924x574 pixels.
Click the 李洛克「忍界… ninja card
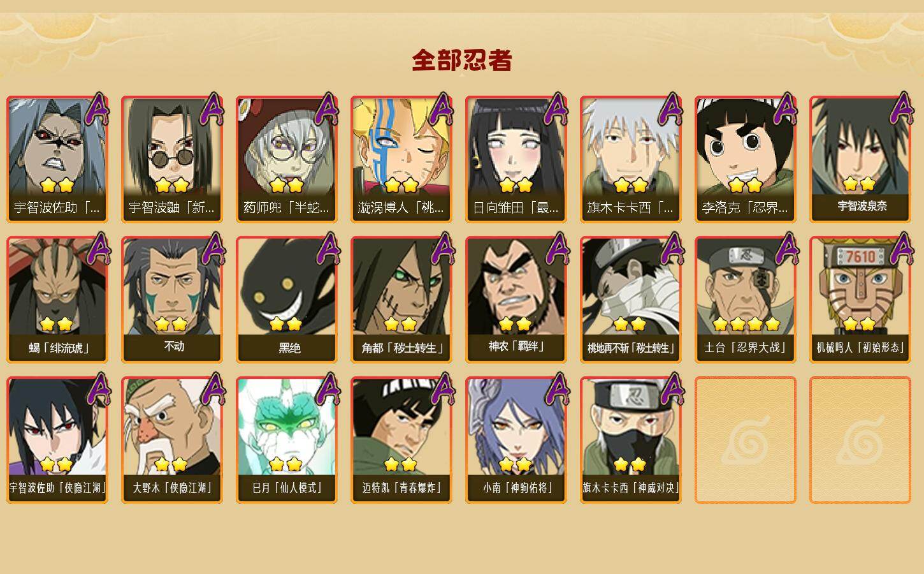tap(745, 159)
